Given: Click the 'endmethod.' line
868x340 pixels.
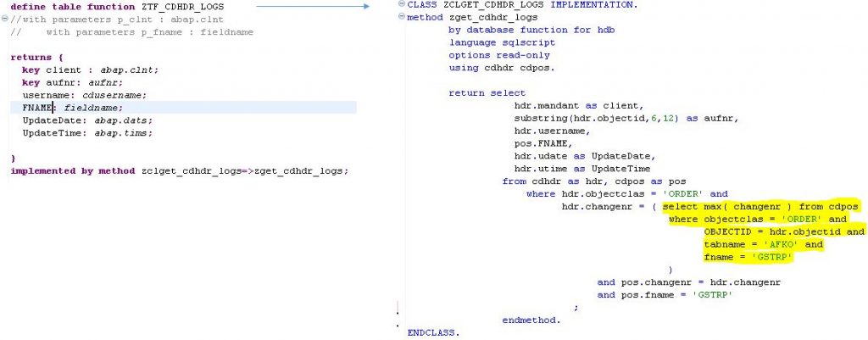Looking at the screenshot, I should click(x=531, y=320).
